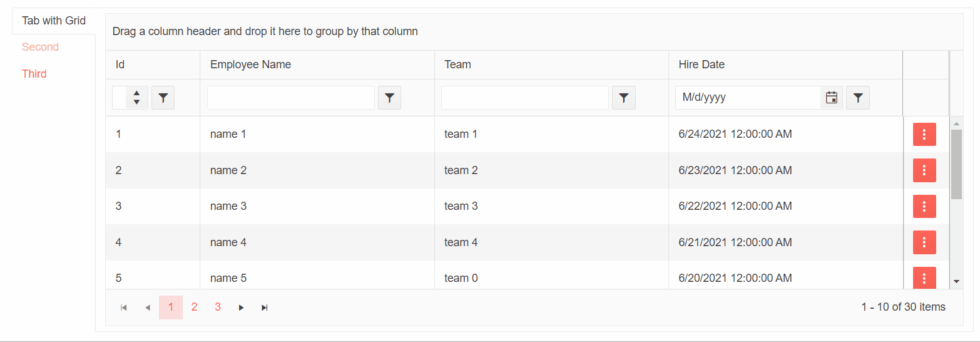Go to page 3 of grid
Viewport: 980px width, 342px height.
218,307
